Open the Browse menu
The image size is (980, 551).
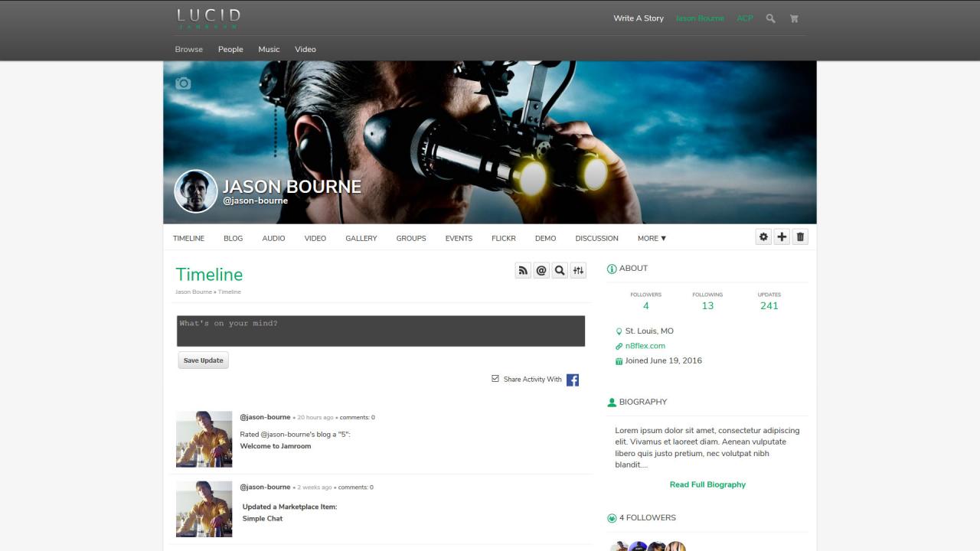click(x=189, y=49)
